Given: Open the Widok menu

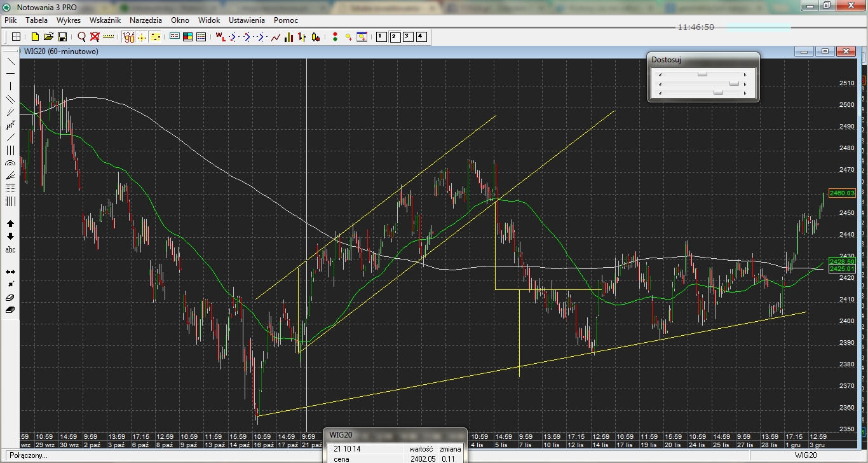Looking at the screenshot, I should pos(209,20).
